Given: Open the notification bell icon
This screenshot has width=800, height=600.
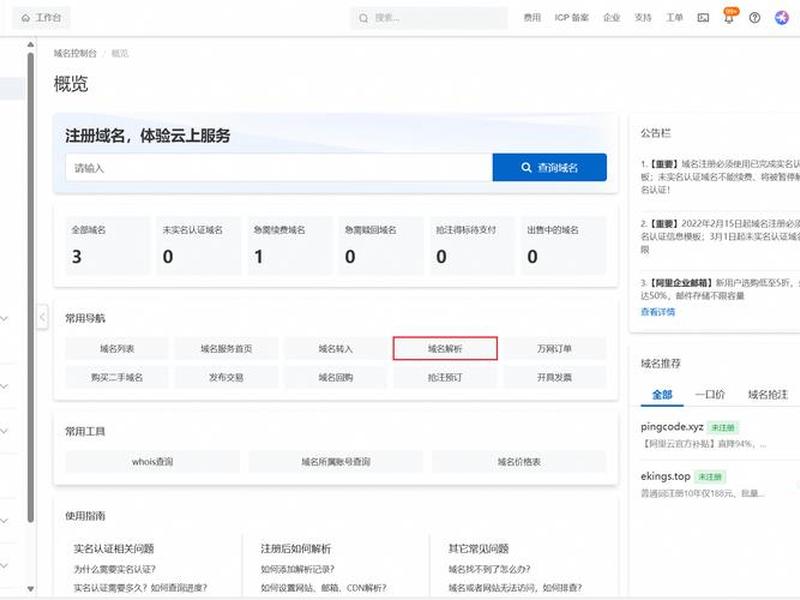Looking at the screenshot, I should click(729, 18).
